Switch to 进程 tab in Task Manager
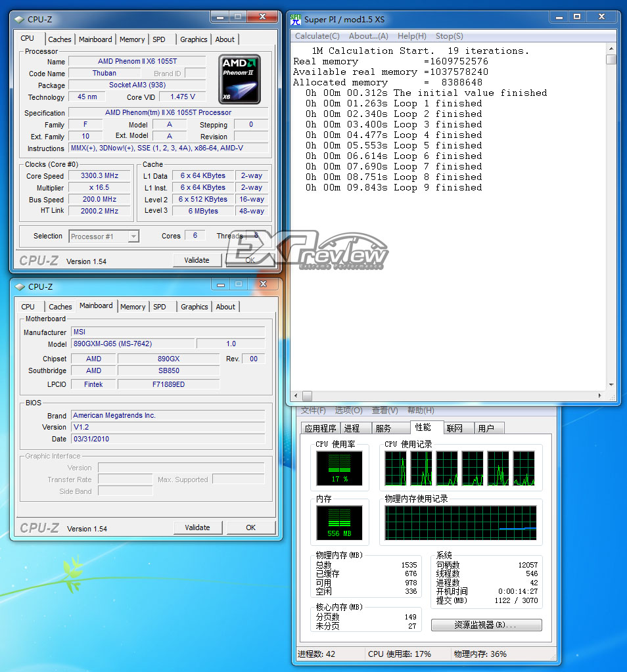This screenshot has width=627, height=672. point(356,428)
